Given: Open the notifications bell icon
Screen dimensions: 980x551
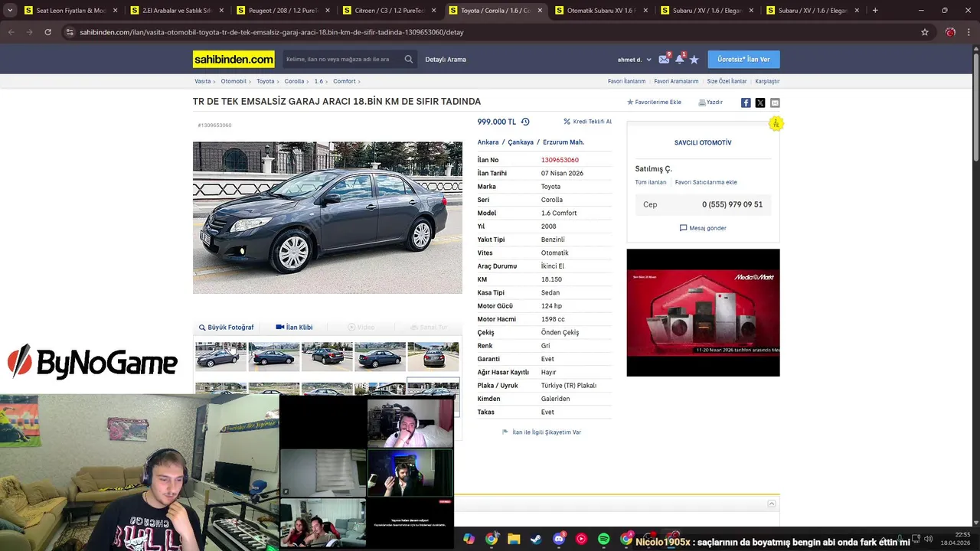Looking at the screenshot, I should pos(679,59).
